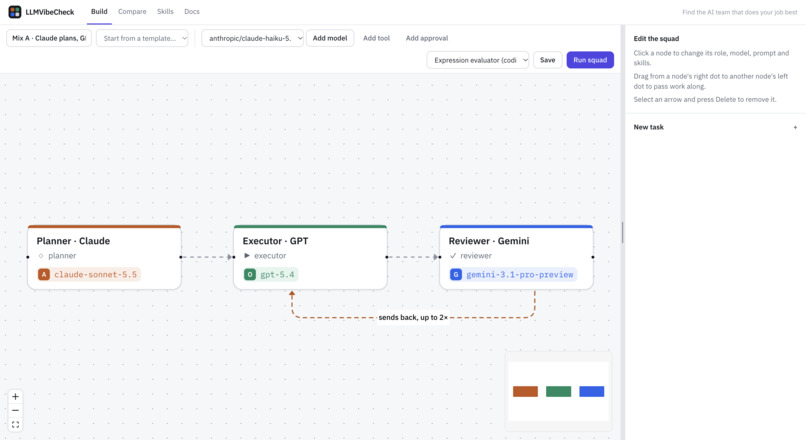
Task: Click Executor node's right connection dot
Action: pyautogui.click(x=387, y=257)
